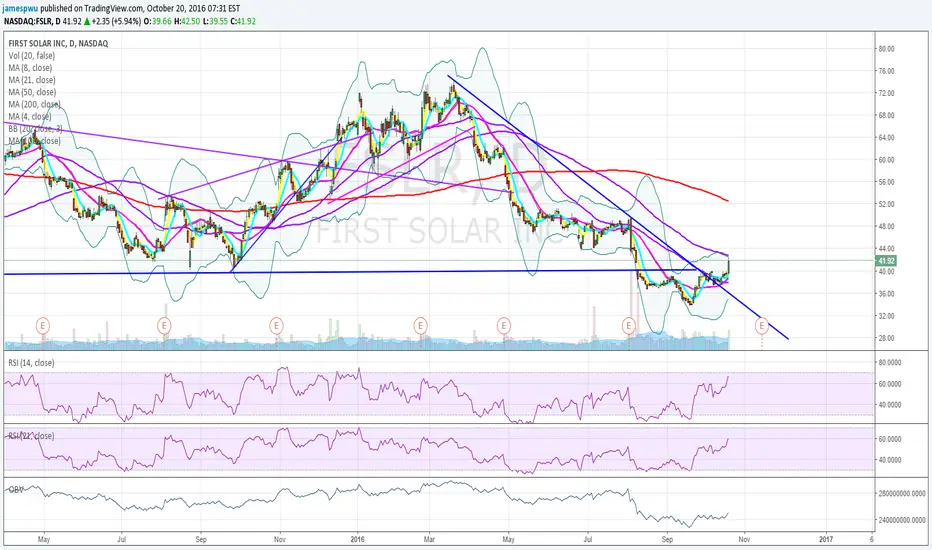Select the BB (20, close, 3) indicator label
The image size is (932, 550).
(x=34, y=128)
